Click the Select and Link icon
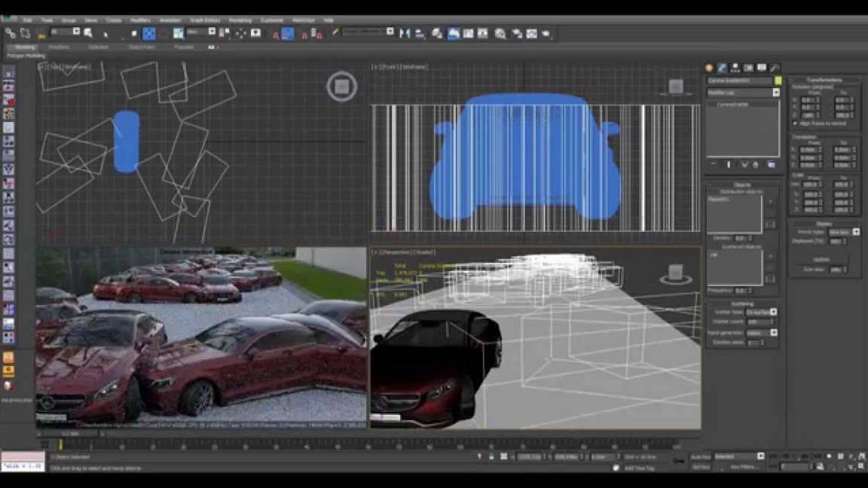Viewport: 868px width, 488px height. [11, 33]
